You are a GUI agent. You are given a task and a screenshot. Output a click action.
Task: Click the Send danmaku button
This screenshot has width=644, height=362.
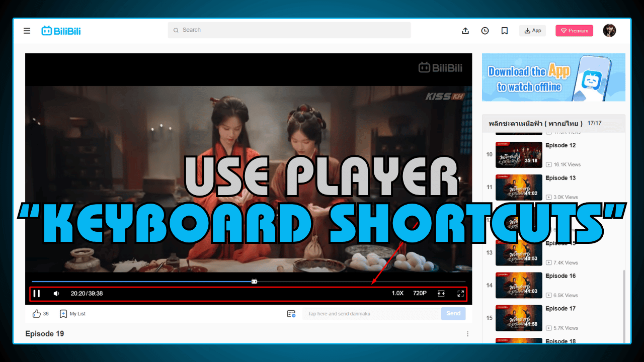pos(453,314)
